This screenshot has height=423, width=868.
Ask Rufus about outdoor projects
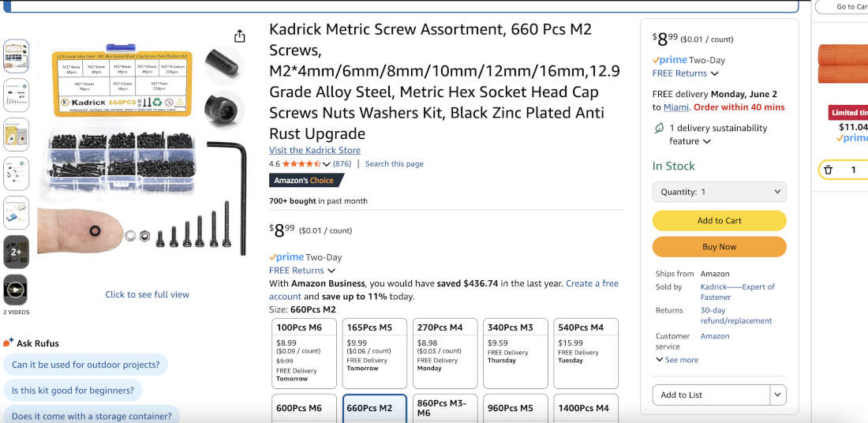click(86, 365)
